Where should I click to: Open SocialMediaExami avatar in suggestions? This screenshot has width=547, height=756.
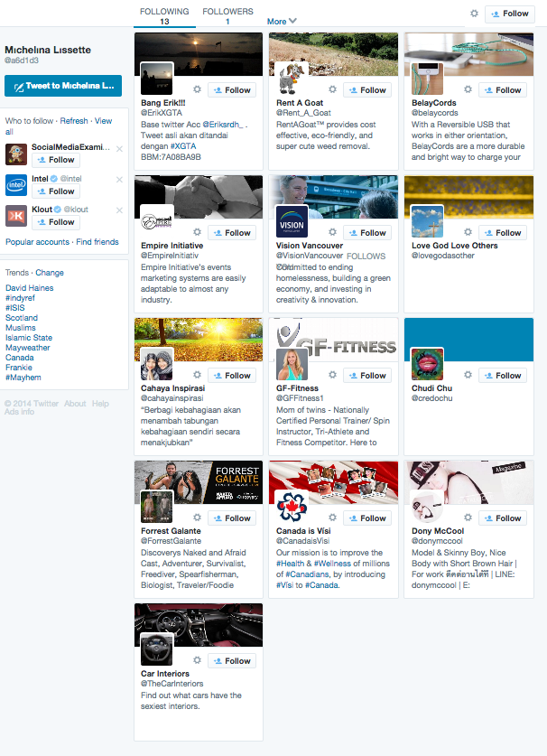coord(16,154)
